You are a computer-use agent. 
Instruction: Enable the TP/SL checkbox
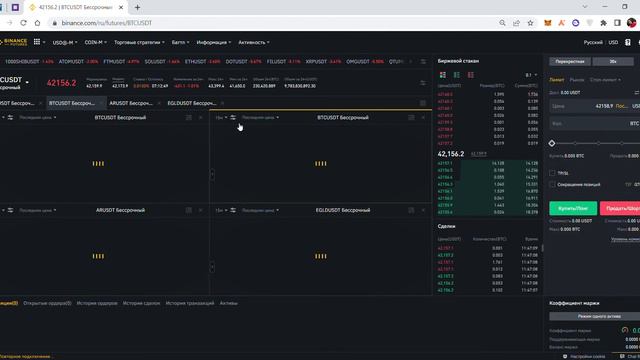point(552,173)
